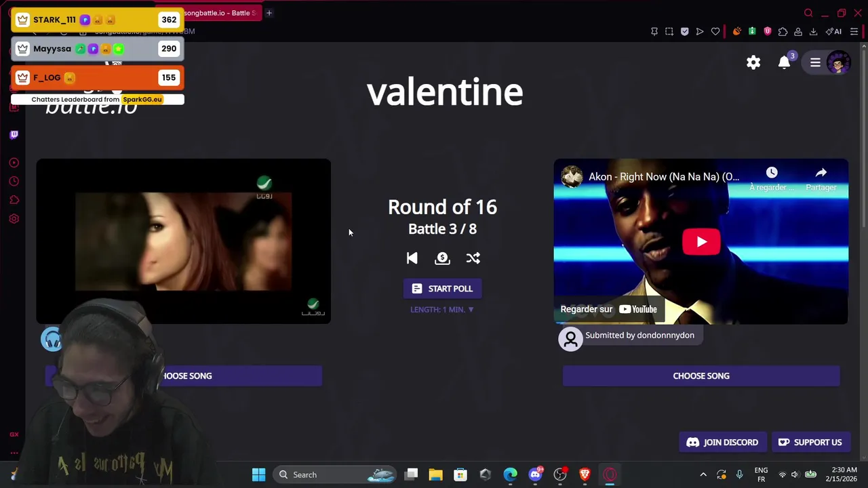Toggle the ad blocker shield icon

[x=684, y=31]
